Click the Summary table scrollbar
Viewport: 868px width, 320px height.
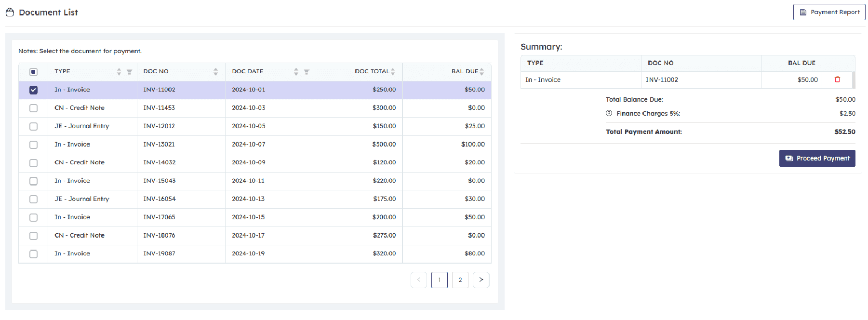click(x=854, y=80)
